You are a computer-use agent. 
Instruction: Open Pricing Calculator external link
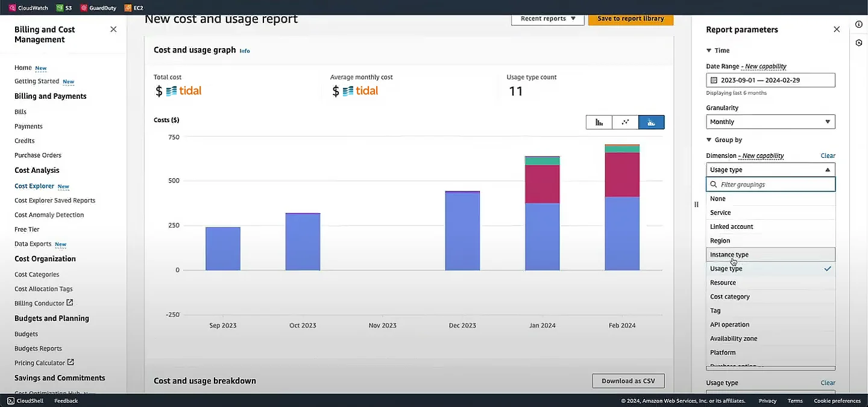point(44,362)
